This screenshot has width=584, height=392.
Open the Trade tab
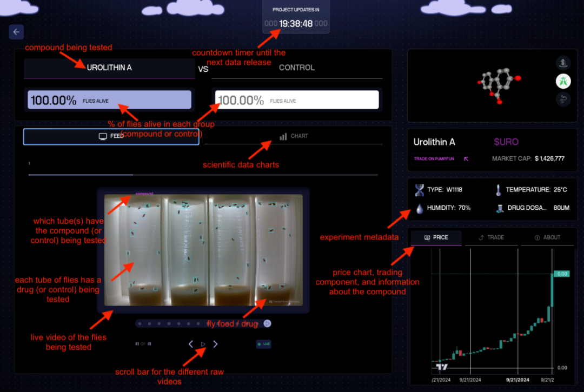pyautogui.click(x=491, y=237)
